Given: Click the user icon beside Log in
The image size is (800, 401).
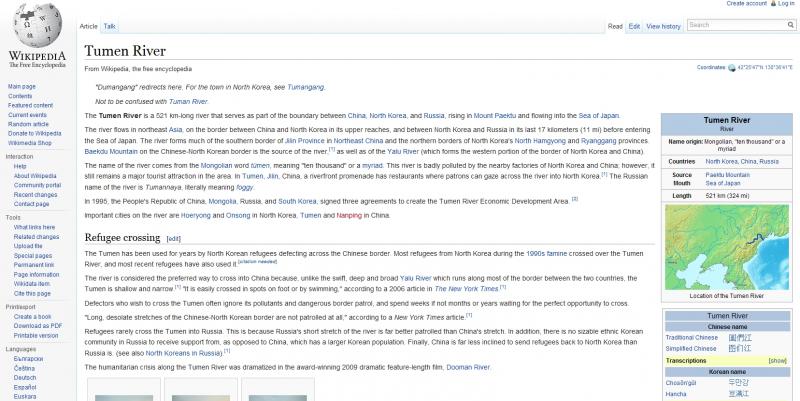Looking at the screenshot, I should point(773,3).
